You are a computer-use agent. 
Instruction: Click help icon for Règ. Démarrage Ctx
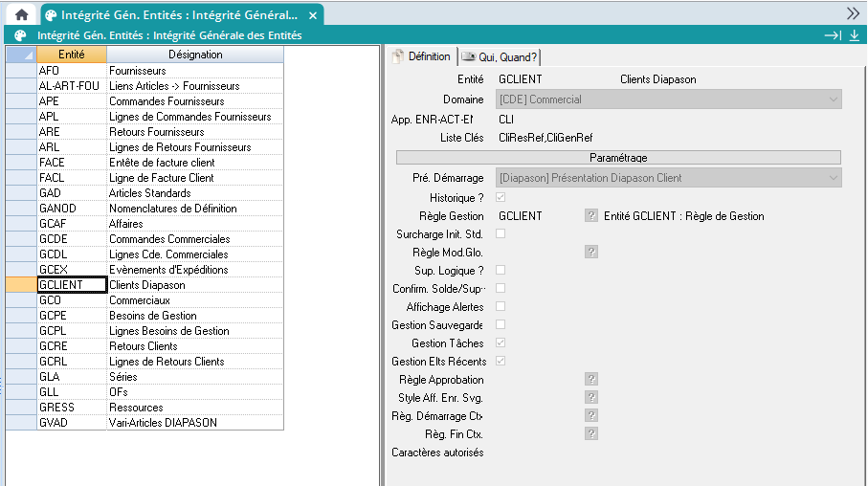click(x=591, y=415)
